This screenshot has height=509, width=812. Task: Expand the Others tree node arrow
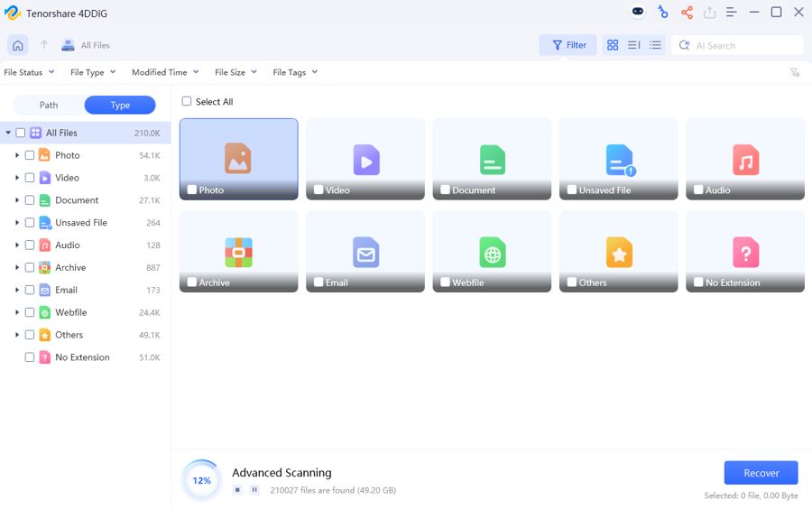17,335
